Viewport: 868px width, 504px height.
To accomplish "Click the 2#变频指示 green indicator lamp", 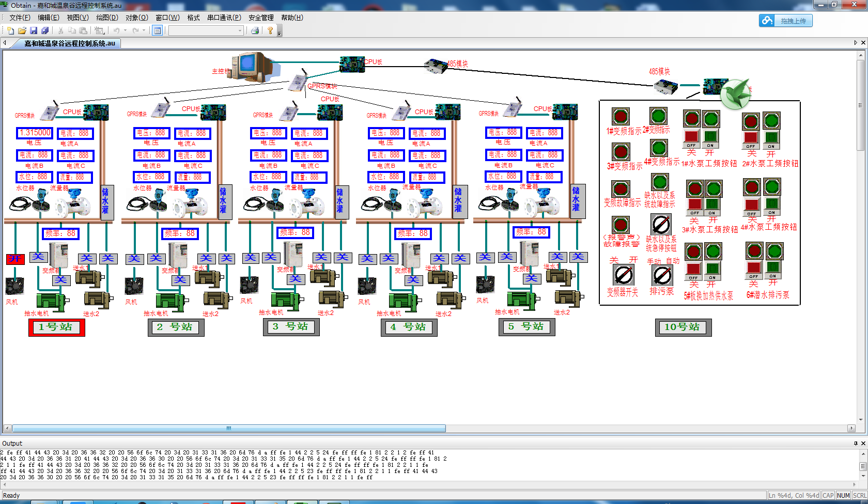I will click(658, 116).
